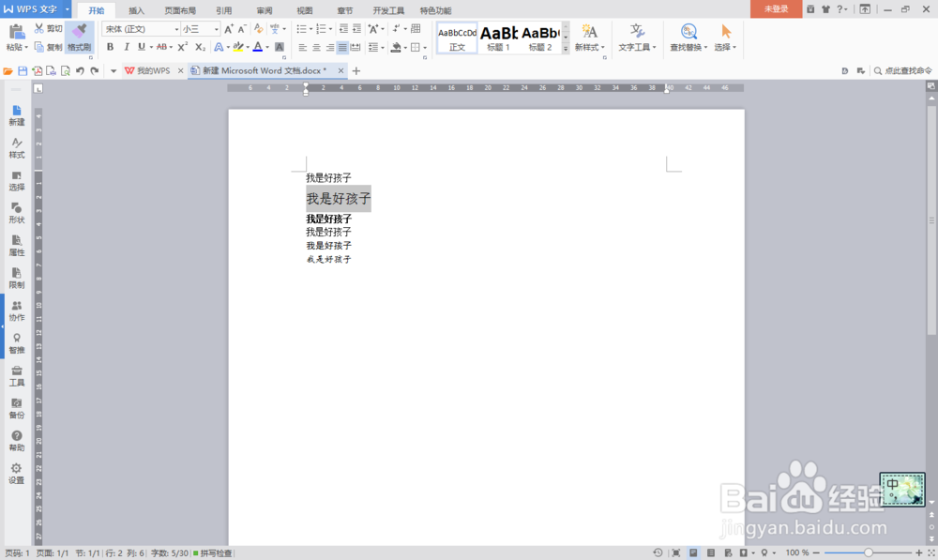Click the Print Preview icon
938x560 pixels.
pos(66,70)
